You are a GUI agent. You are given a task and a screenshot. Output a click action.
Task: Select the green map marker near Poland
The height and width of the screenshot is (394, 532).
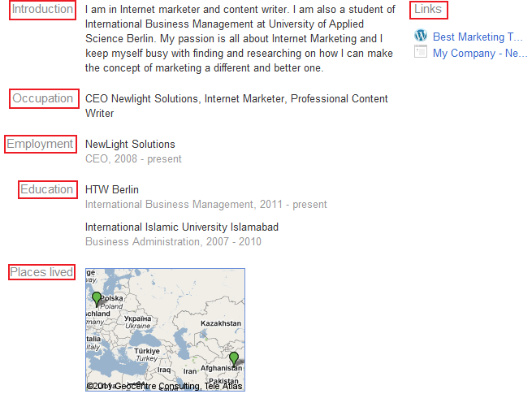tap(97, 298)
